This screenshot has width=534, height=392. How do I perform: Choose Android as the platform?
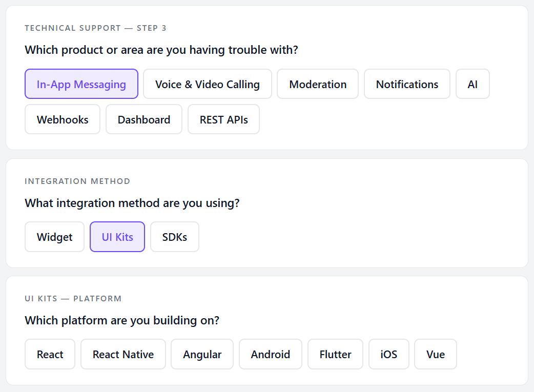click(271, 354)
